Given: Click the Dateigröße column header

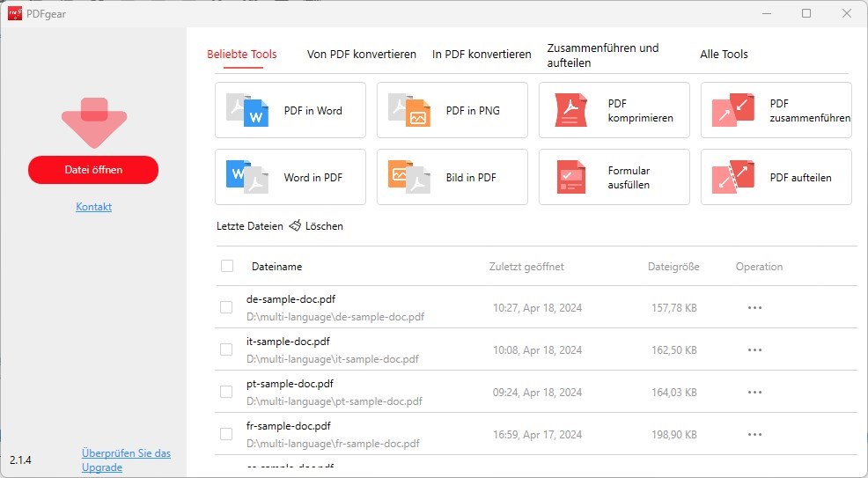Looking at the screenshot, I should pyautogui.click(x=673, y=266).
